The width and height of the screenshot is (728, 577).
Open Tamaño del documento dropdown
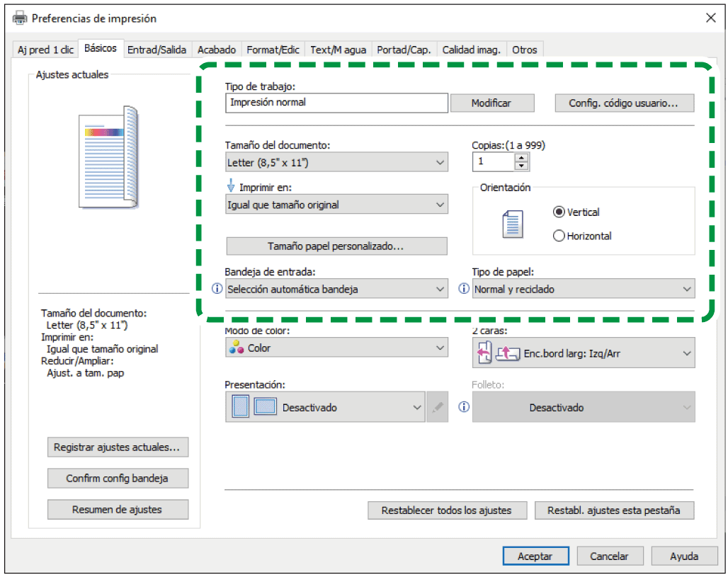[x=336, y=163]
